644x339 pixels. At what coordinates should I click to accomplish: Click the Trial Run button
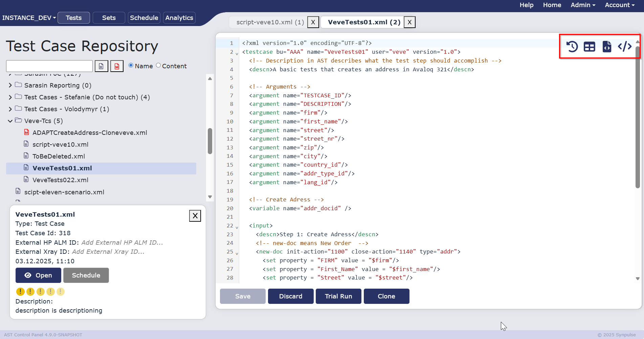click(338, 296)
